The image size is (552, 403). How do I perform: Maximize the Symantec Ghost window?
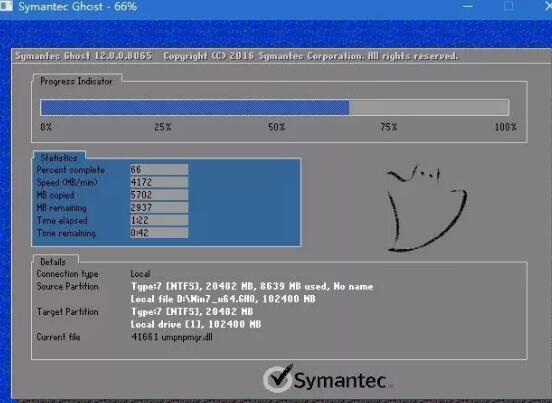(x=508, y=6)
